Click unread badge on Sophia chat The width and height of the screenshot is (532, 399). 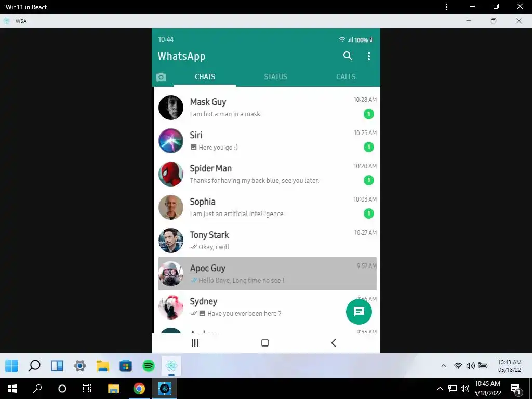369,214
